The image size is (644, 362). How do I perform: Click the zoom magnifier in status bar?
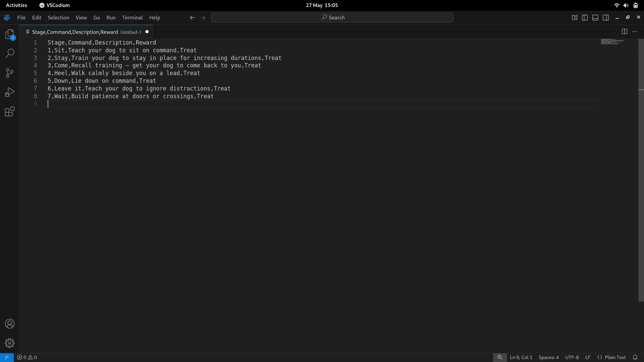[x=500, y=357]
